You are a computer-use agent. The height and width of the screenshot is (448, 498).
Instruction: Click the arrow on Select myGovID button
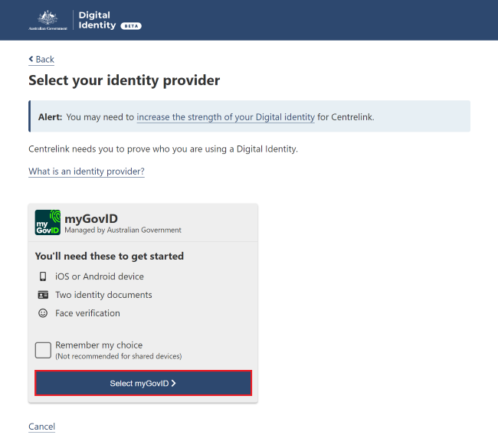click(x=173, y=383)
